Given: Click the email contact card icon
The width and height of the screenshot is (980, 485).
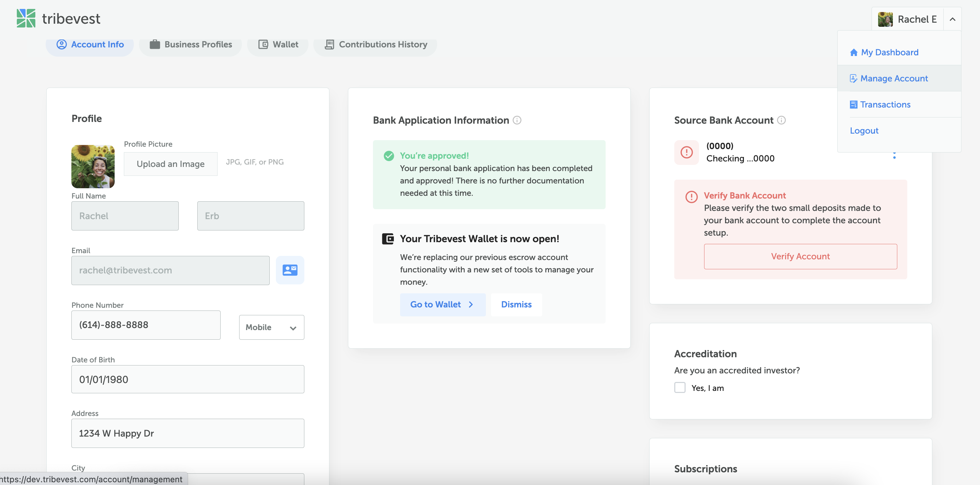Looking at the screenshot, I should [x=290, y=270].
